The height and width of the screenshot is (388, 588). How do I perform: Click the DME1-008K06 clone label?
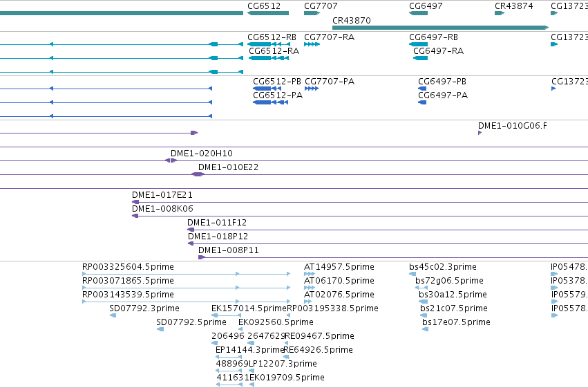(162, 209)
